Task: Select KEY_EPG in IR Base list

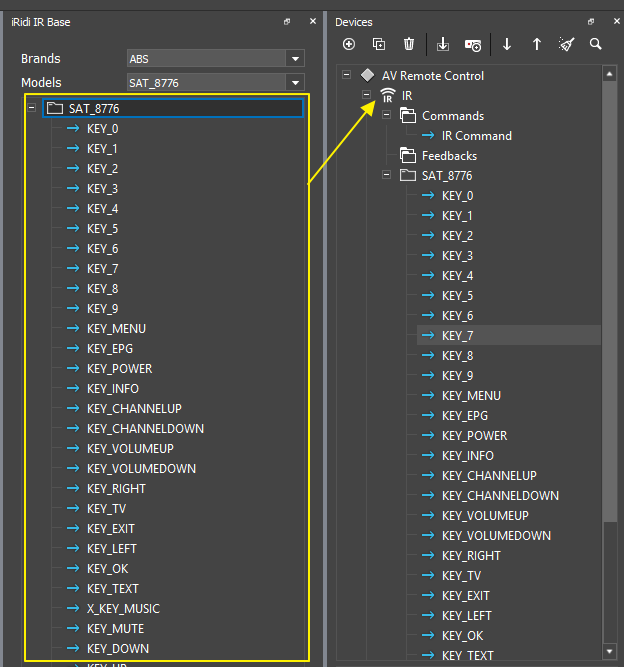Action: 110,348
